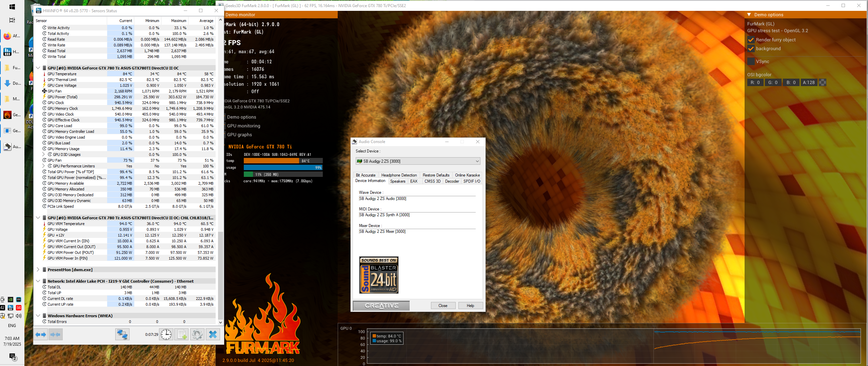Open Firefox from the taskbar
The width and height of the screenshot is (868, 366).
[x=7, y=36]
